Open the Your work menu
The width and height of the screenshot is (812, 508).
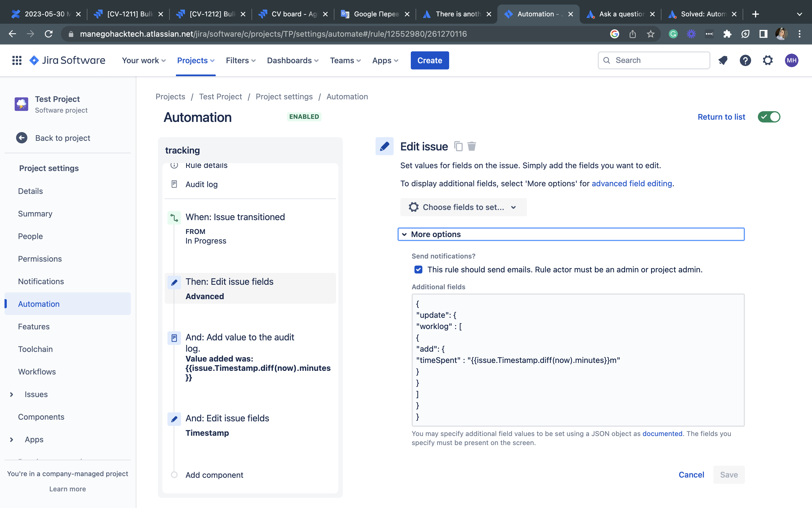144,60
